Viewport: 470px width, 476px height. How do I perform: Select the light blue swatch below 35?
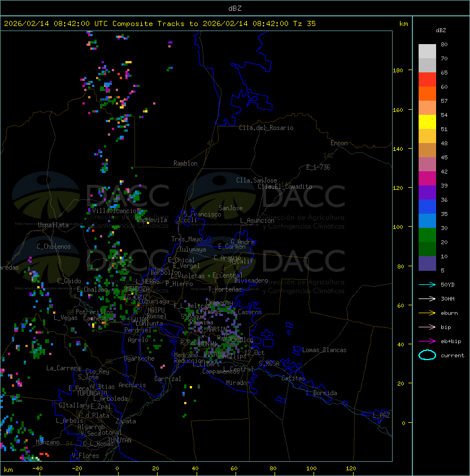point(427,220)
